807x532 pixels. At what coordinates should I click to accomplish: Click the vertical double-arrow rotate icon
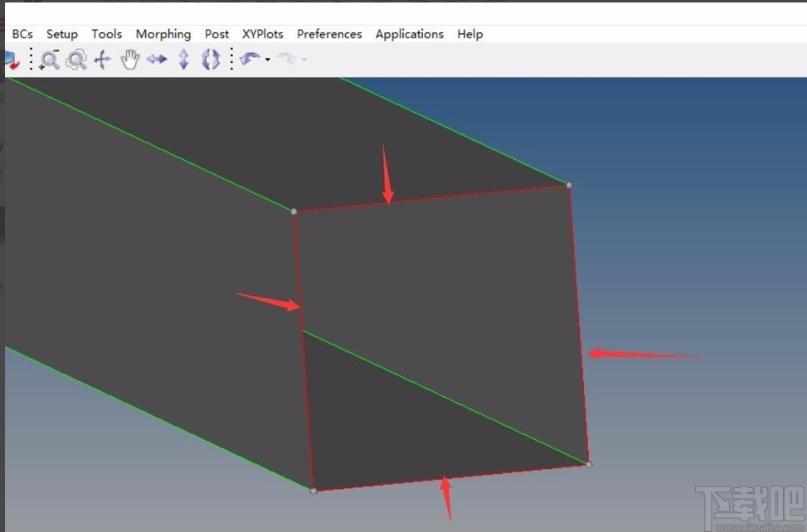tap(184, 60)
